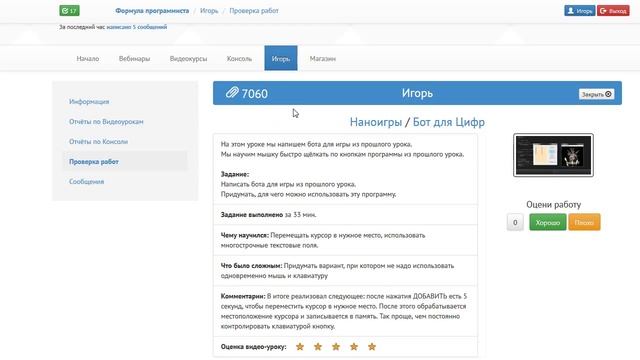640x360 pixels.
Task: Click the 'Комментарии:' label text
Action: (243, 296)
